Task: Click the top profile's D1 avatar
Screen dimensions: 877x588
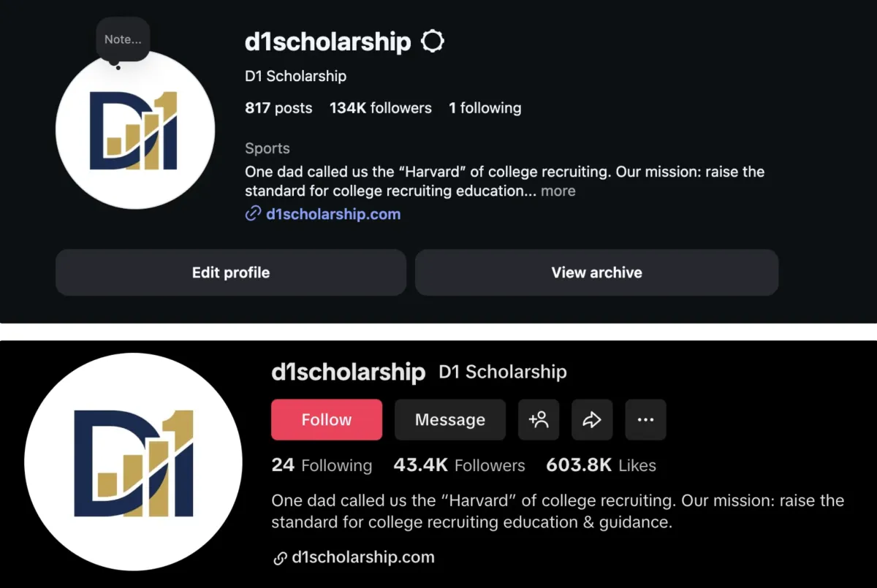Action: pos(135,131)
